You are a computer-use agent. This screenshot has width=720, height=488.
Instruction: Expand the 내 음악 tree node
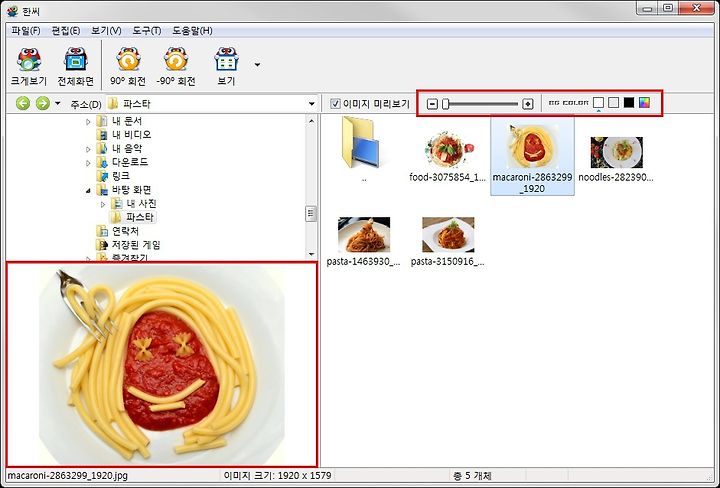(x=88, y=149)
